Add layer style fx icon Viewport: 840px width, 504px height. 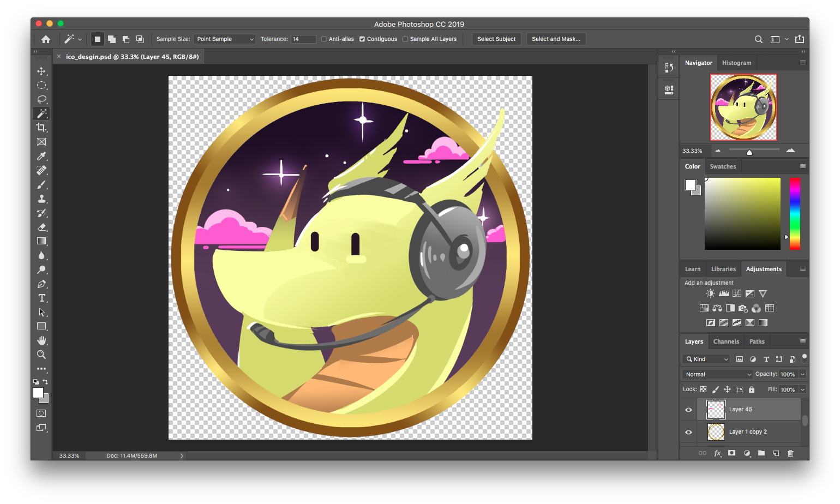pos(718,453)
